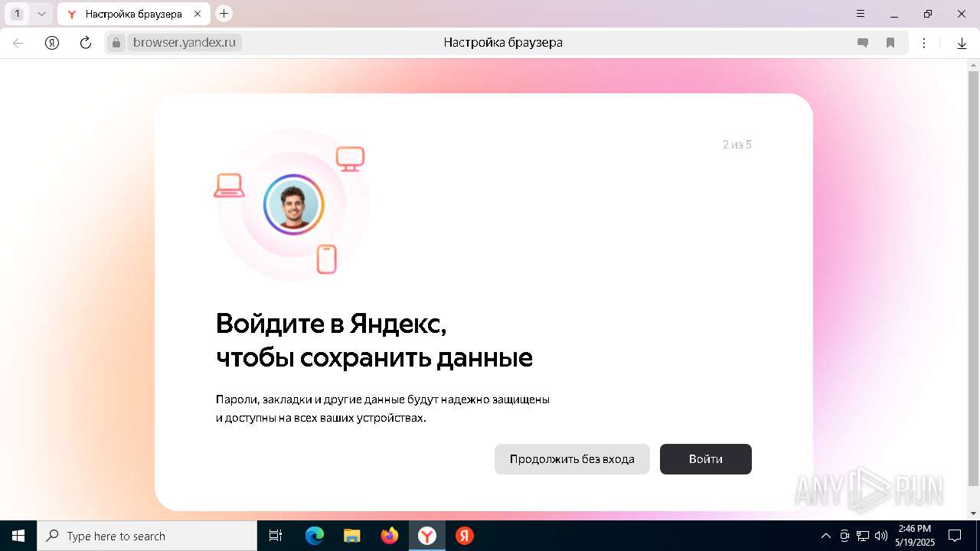Click the profile avatar illustration
This screenshot has height=551, width=980.
[294, 204]
